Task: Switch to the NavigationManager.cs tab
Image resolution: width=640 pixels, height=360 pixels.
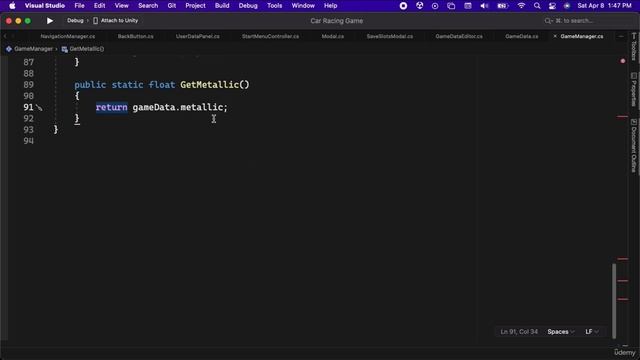Action: tap(68, 36)
